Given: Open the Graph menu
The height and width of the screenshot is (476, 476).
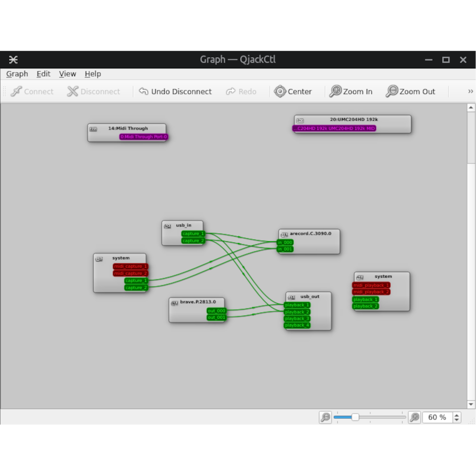Looking at the screenshot, I should coord(16,74).
